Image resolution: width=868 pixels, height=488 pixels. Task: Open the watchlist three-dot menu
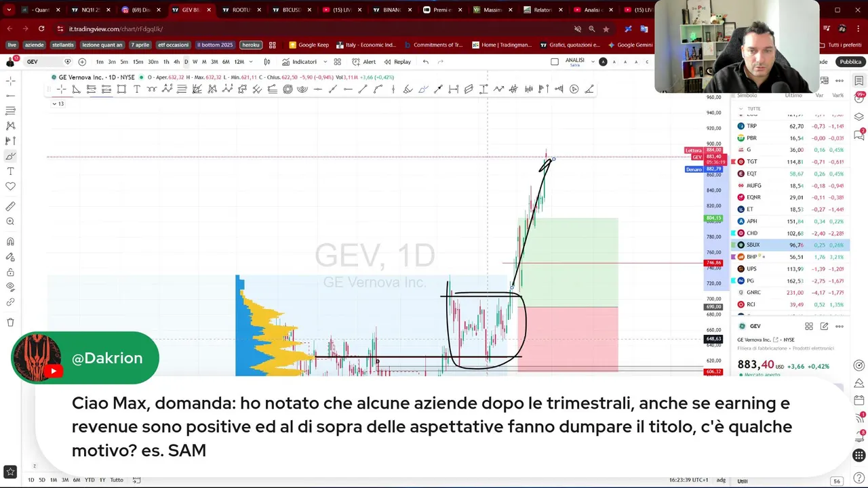840,81
